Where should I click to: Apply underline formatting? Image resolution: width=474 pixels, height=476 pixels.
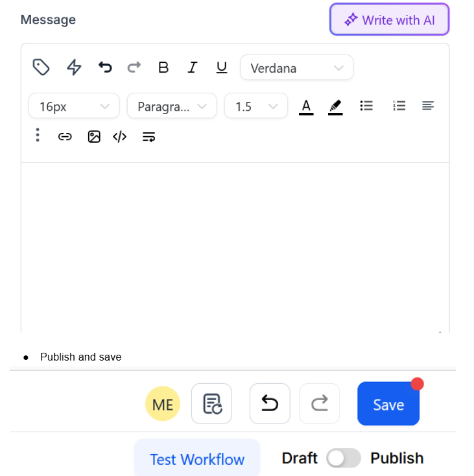click(x=222, y=67)
